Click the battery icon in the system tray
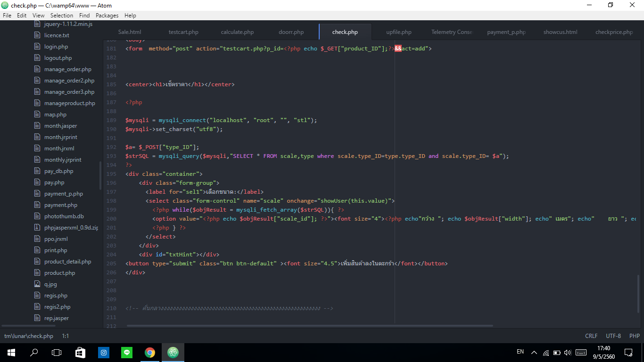Image resolution: width=644 pixels, height=362 pixels. (557, 353)
